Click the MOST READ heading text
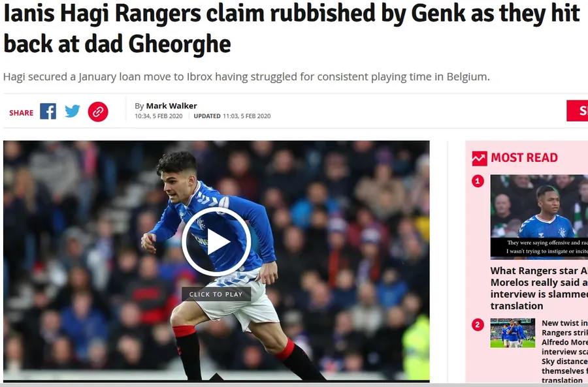 524,158
